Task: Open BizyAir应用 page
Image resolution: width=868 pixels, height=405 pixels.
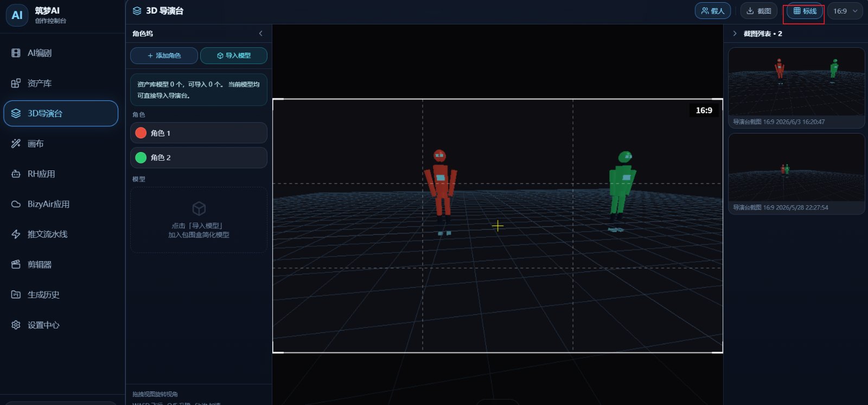Action: point(61,204)
